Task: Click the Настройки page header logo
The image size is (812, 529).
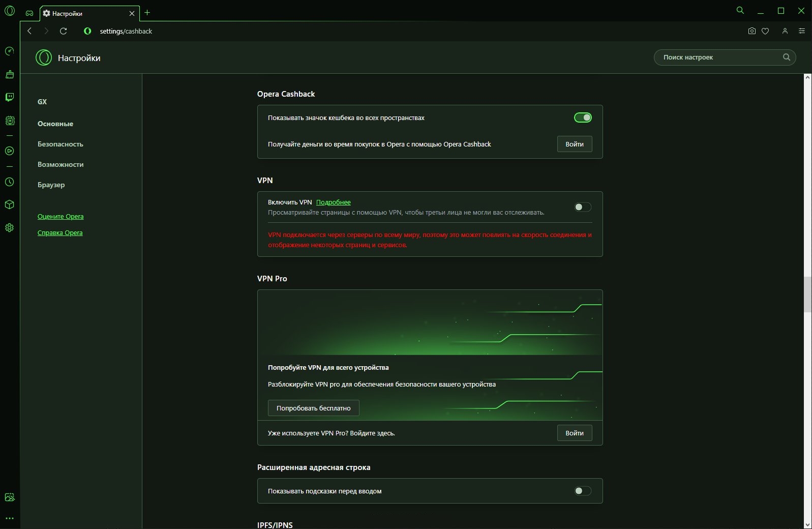Action: pyautogui.click(x=44, y=57)
